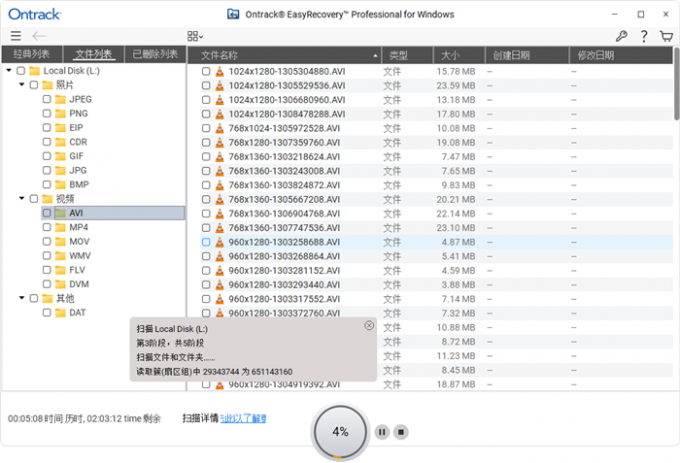Image resolution: width=680 pixels, height=463 pixels.
Task: Click VLC icon of 768x1024-1305972528.AVI
Action: coord(220,128)
